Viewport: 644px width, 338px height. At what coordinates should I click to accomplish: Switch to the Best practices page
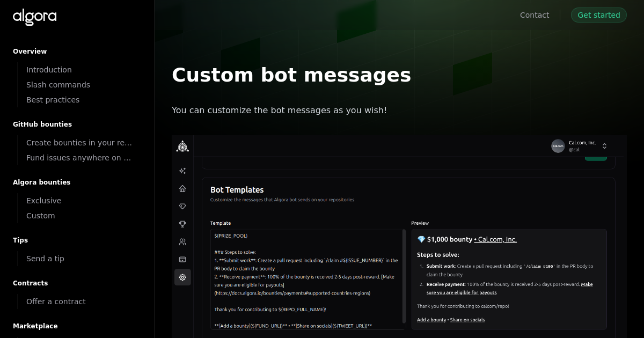tap(53, 99)
